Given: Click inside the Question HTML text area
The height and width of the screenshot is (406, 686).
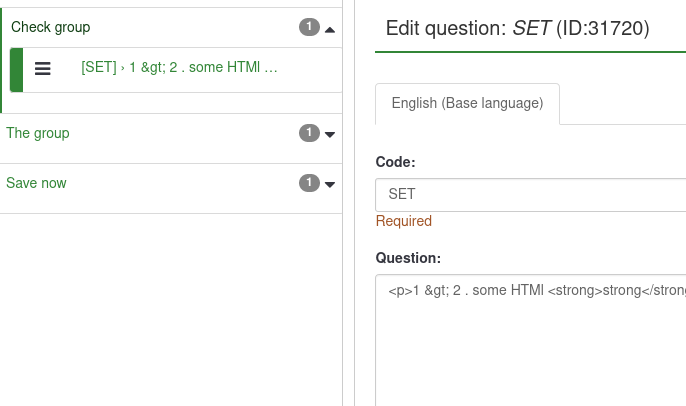Looking at the screenshot, I should [530, 340].
